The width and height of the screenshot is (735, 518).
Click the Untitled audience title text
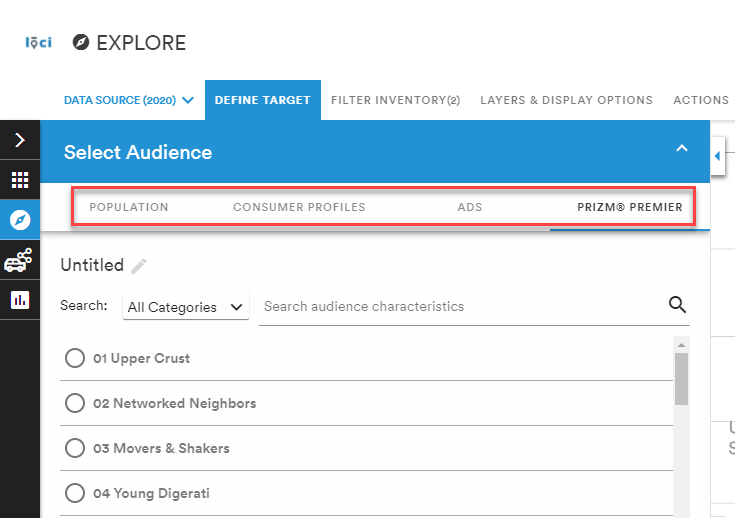coord(92,265)
